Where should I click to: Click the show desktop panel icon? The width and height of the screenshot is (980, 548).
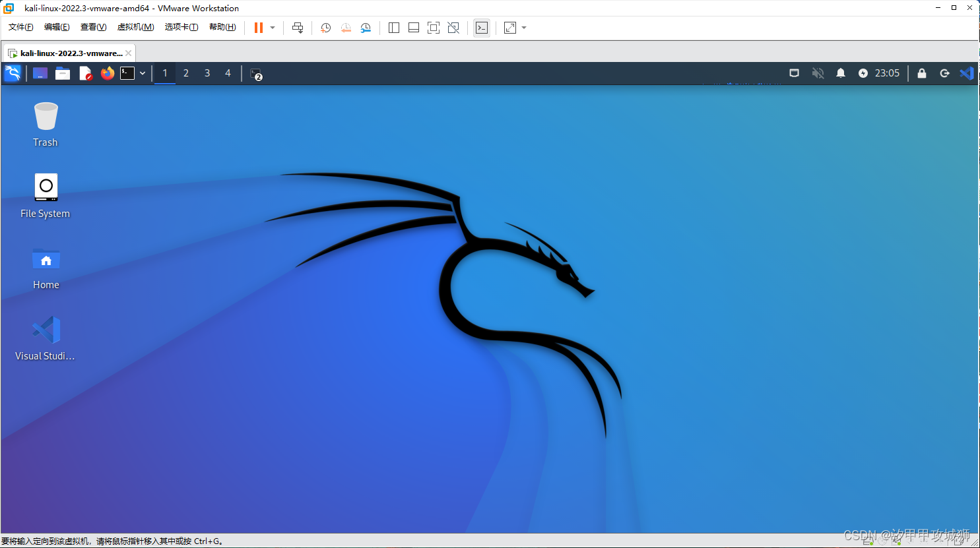coord(40,73)
